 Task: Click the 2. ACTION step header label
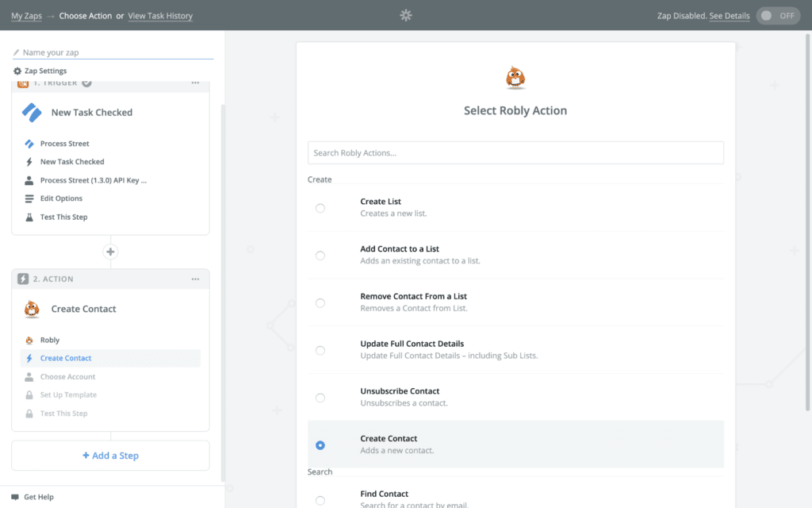[x=53, y=279]
